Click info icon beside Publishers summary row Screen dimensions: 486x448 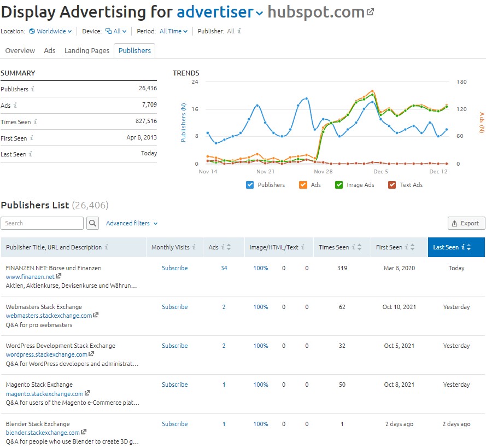pos(33,89)
